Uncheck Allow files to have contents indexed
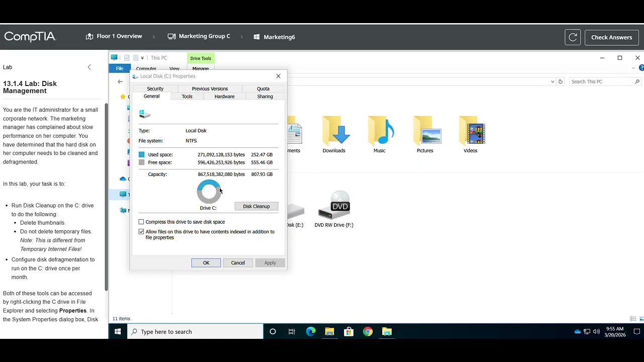Image resolution: width=644 pixels, height=362 pixels. click(x=141, y=232)
